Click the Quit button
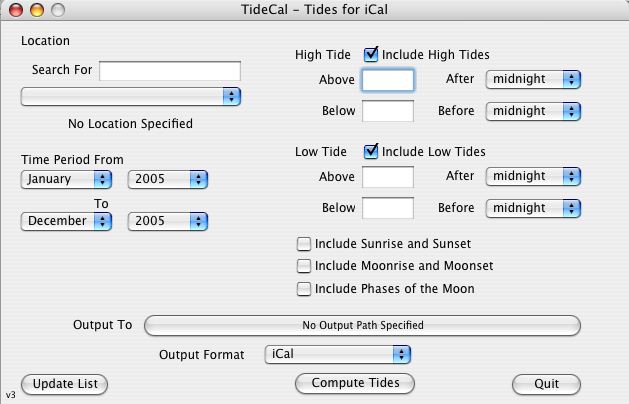Screen dimensions: 629x404 pyautogui.click(x=546, y=384)
